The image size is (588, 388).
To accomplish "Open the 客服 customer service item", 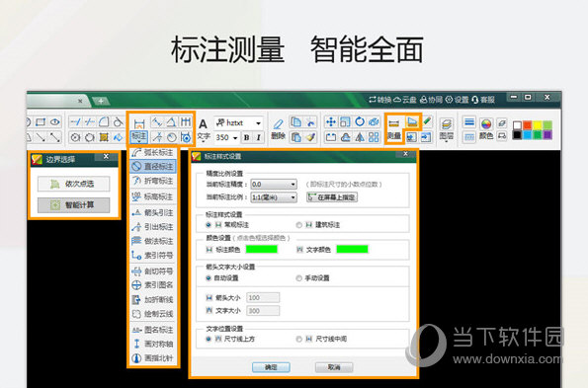I will click(483, 100).
